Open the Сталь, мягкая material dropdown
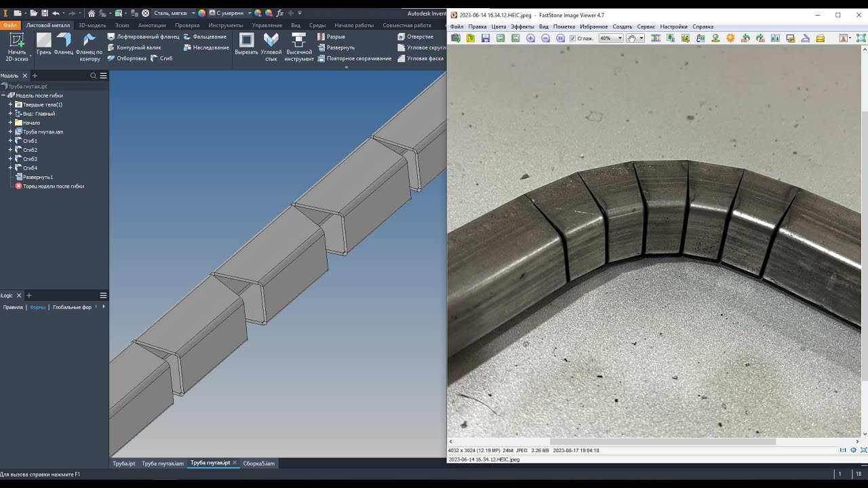The width and height of the screenshot is (868, 488). 174,13
